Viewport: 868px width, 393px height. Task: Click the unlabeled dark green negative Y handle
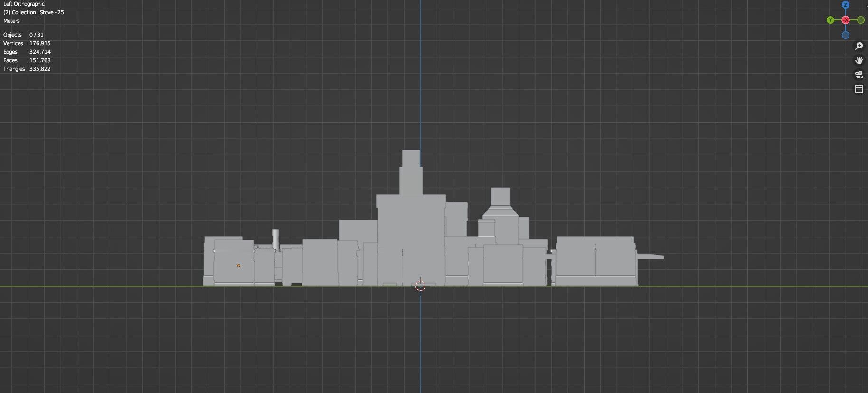coord(861,20)
